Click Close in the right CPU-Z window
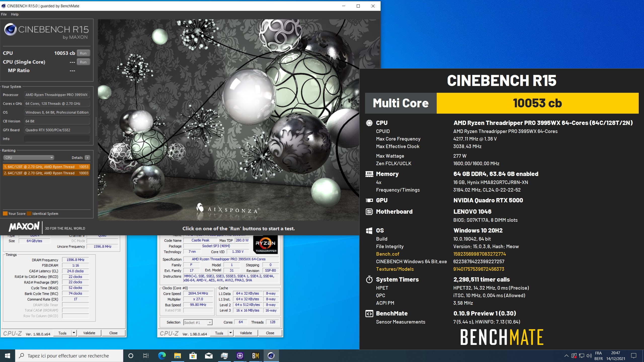The height and width of the screenshot is (362, 644). pyautogui.click(x=270, y=333)
